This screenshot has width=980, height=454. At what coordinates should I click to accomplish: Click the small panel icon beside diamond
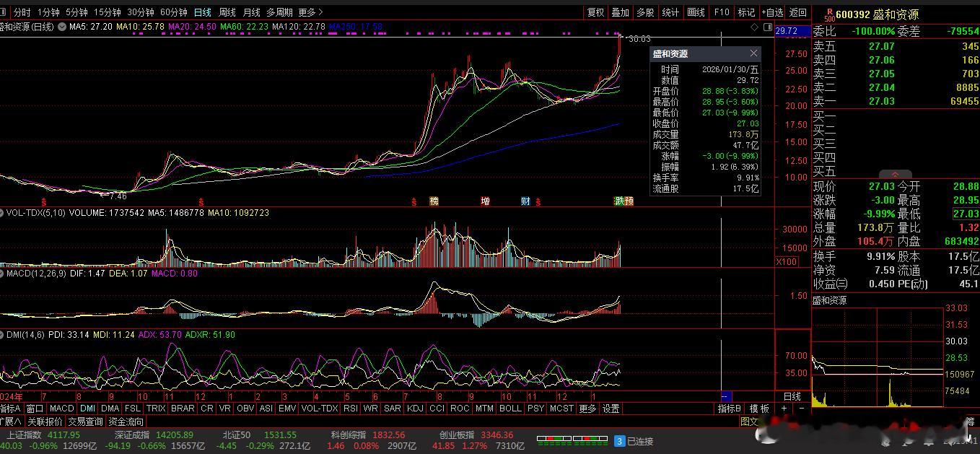(x=767, y=27)
